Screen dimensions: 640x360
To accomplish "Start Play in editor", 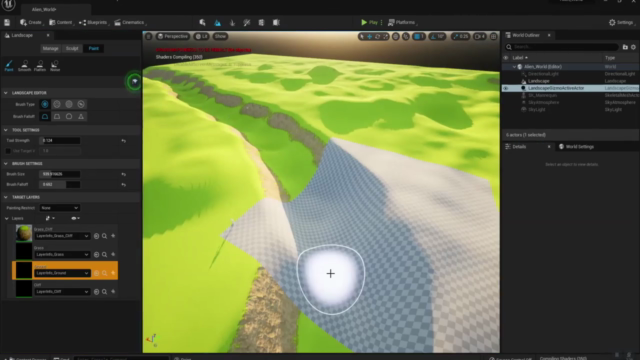I will 369,22.
